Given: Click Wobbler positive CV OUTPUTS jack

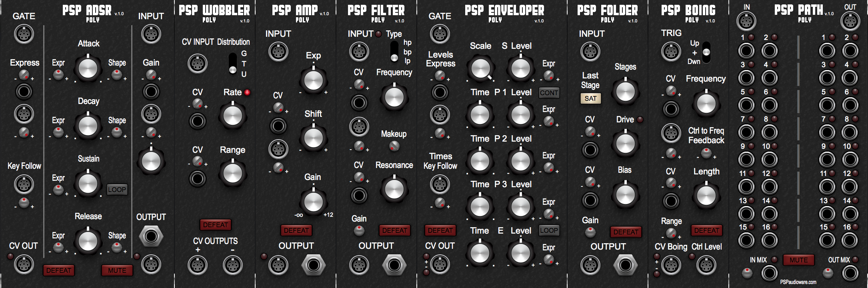Looking at the screenshot, I should (x=198, y=265).
